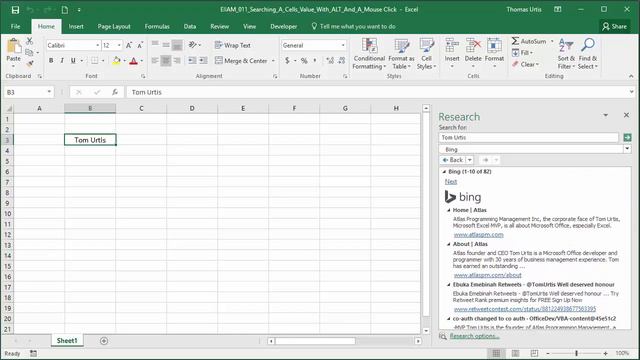Collapse the Home | Atlas result
Viewport: 640px width, 360px height.
pyautogui.click(x=449, y=210)
